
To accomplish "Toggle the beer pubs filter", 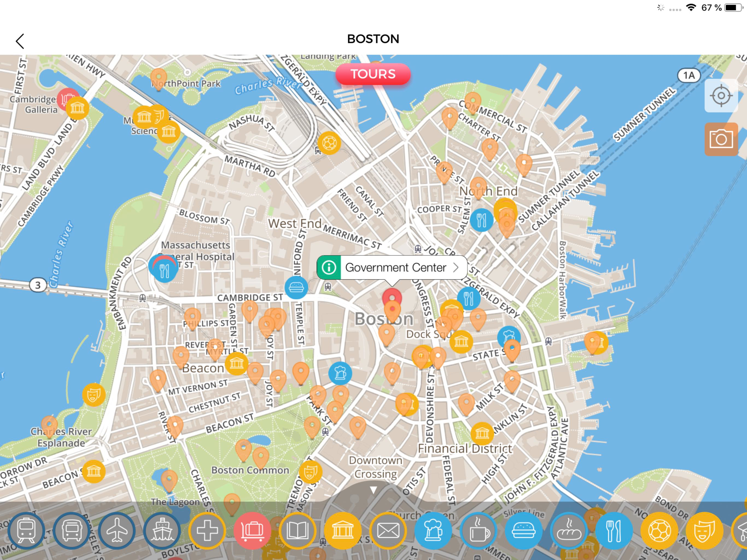I will click(x=433, y=531).
